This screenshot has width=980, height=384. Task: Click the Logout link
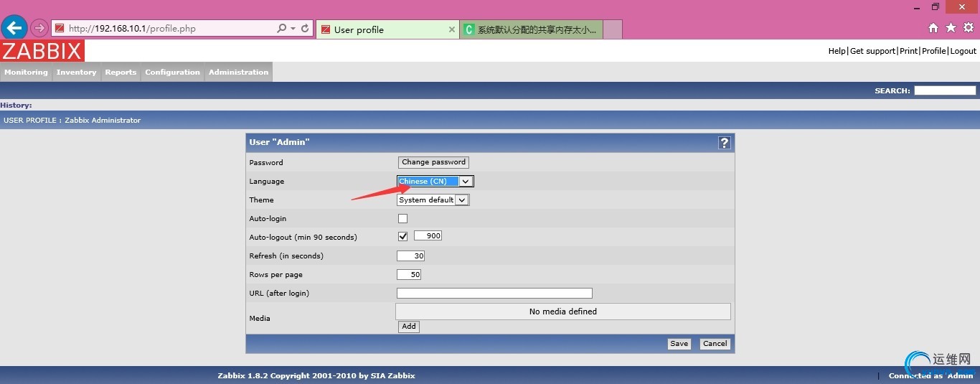coord(963,51)
